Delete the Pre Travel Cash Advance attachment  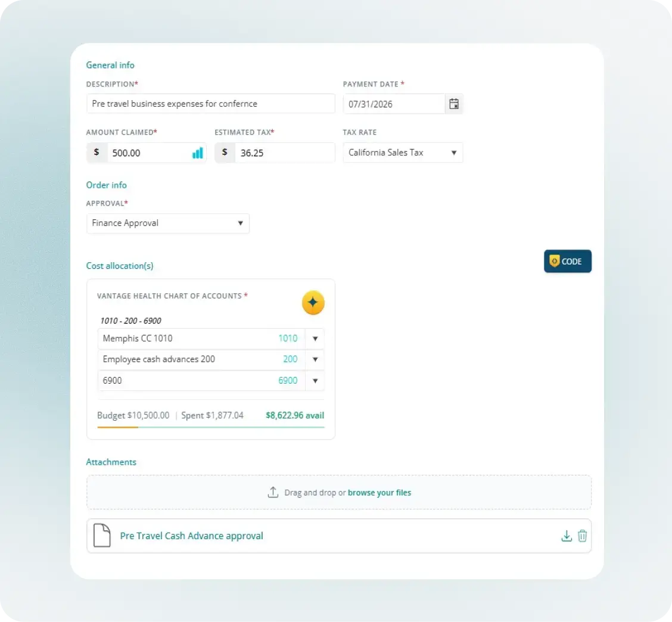[x=582, y=536]
